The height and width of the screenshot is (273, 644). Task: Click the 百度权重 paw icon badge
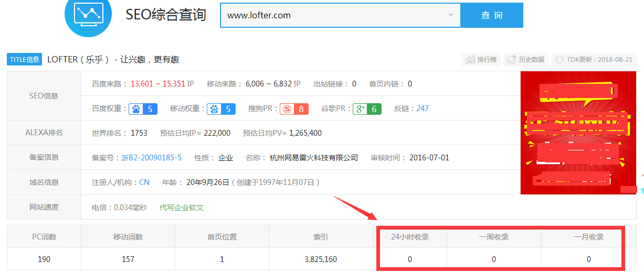[x=143, y=109]
